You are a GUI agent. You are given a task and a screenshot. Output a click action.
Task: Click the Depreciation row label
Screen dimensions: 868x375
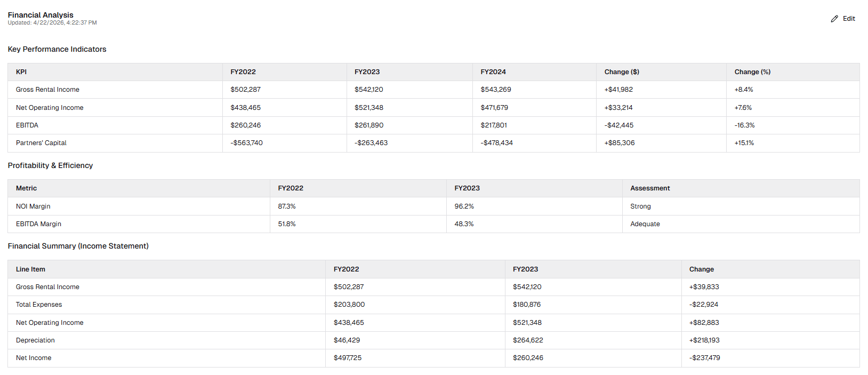point(35,340)
